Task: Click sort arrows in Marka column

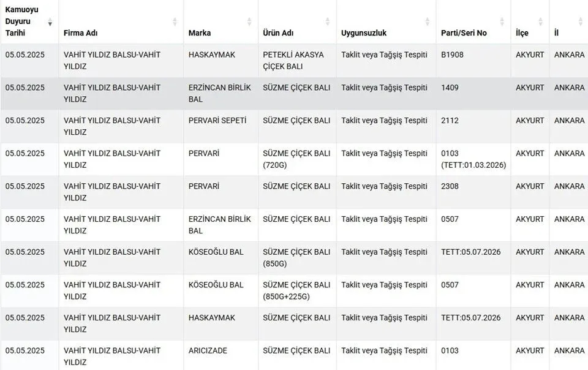Action: (x=249, y=21)
